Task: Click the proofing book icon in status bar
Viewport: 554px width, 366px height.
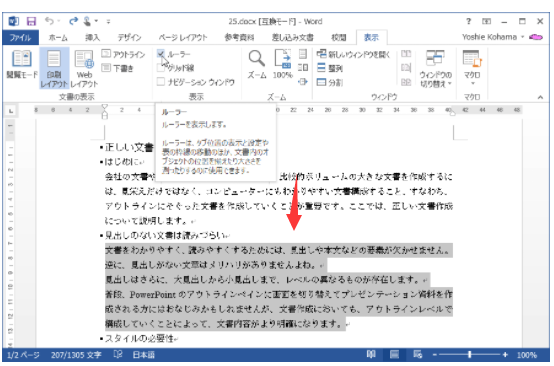Action: 118,354
